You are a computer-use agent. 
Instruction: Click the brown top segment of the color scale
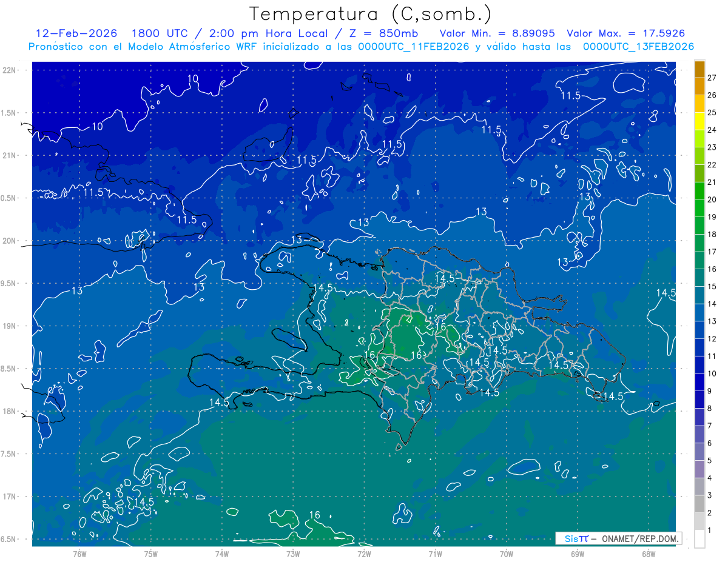(x=699, y=69)
